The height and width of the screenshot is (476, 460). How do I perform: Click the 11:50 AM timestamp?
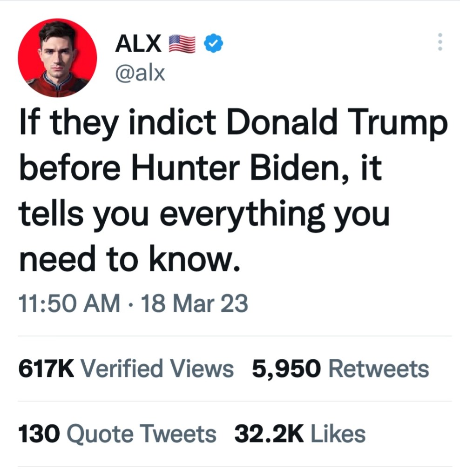(68, 303)
